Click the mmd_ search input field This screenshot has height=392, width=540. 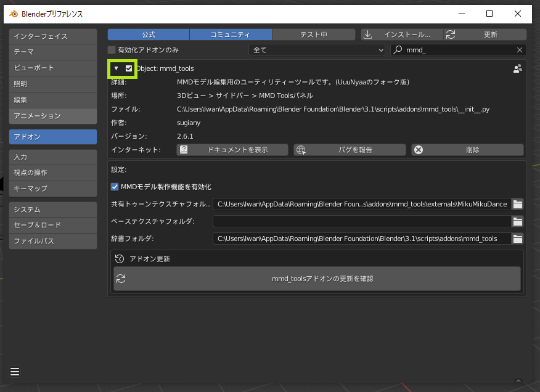459,50
